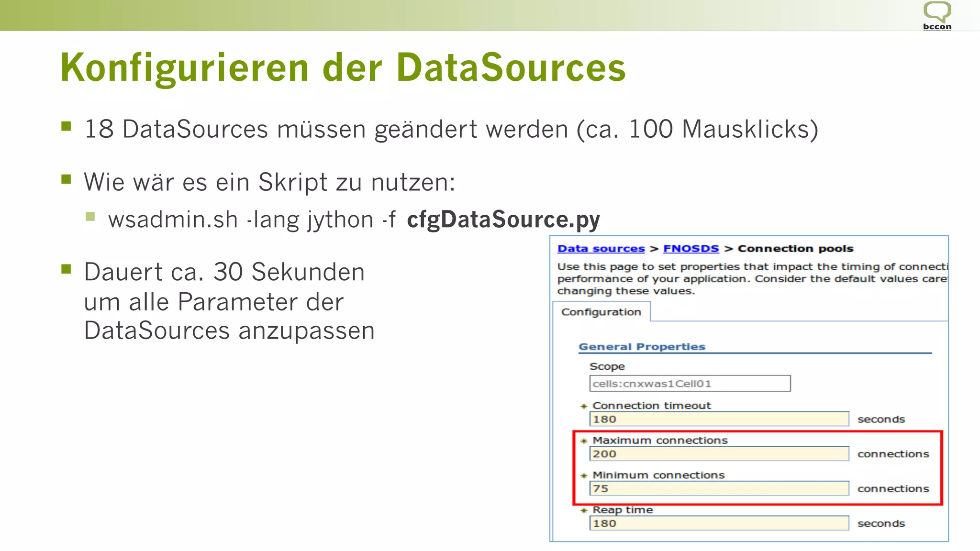Click the 'Scope' label

pyautogui.click(x=607, y=367)
